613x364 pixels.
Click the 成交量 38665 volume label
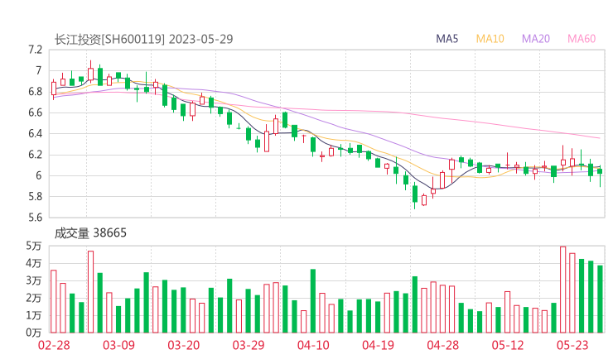(90, 233)
